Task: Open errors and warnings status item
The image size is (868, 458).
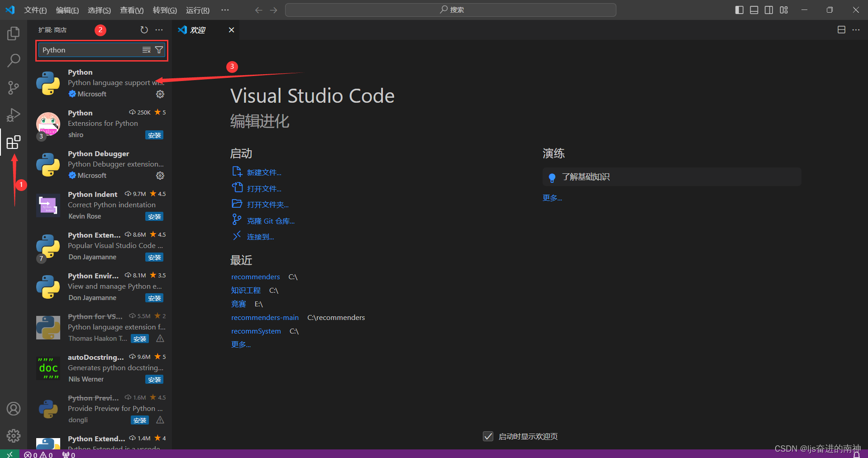Action: click(x=38, y=454)
